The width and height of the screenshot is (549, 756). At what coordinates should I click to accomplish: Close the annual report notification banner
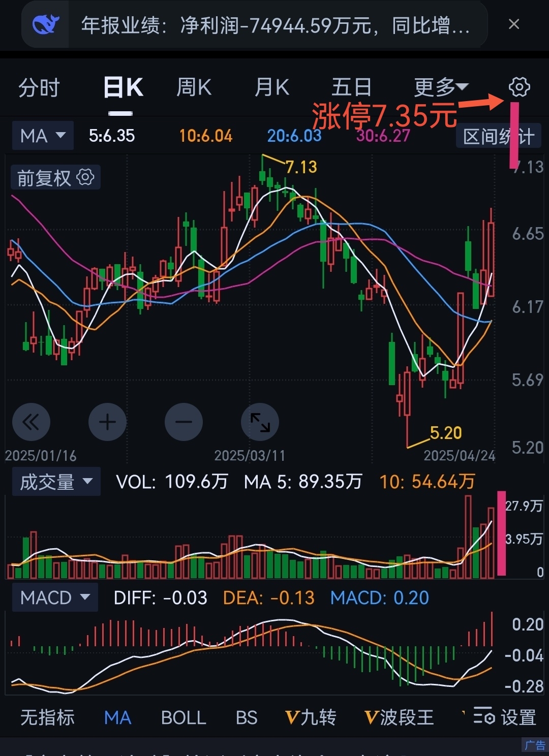tap(514, 24)
